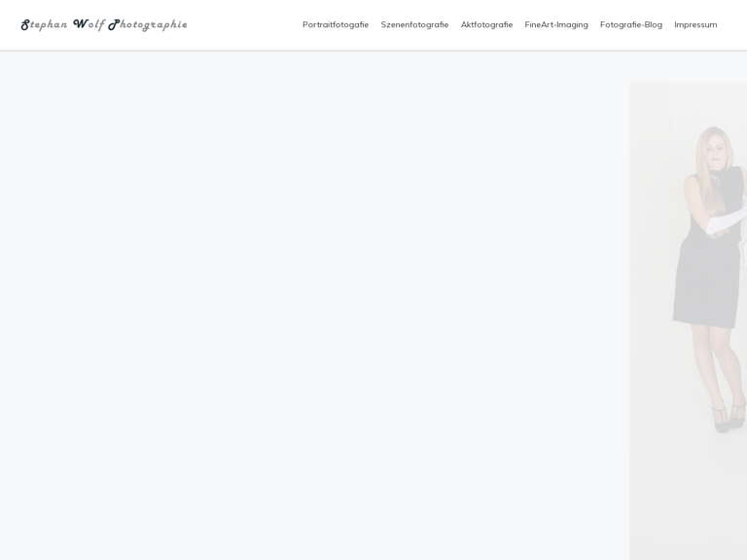Go to the Aktfotografie page

coord(486,25)
